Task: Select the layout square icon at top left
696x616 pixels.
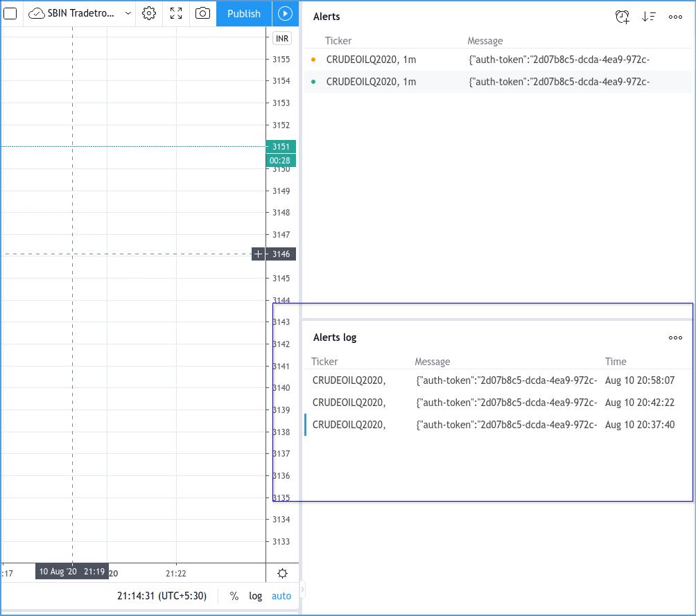Action: pyautogui.click(x=10, y=13)
